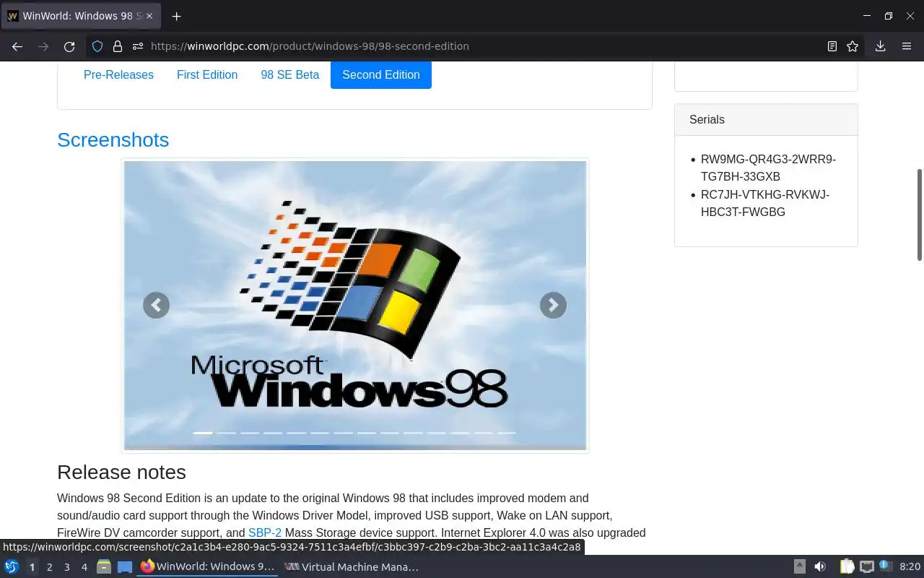Image resolution: width=924 pixels, height=578 pixels.
Task: Open the file manager taskbar icon
Action: coord(104,566)
